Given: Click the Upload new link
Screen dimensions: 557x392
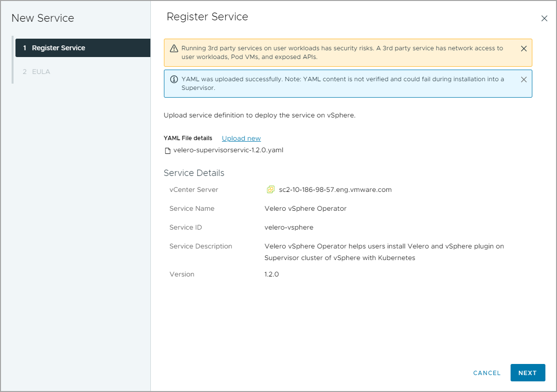Looking at the screenshot, I should pos(241,138).
